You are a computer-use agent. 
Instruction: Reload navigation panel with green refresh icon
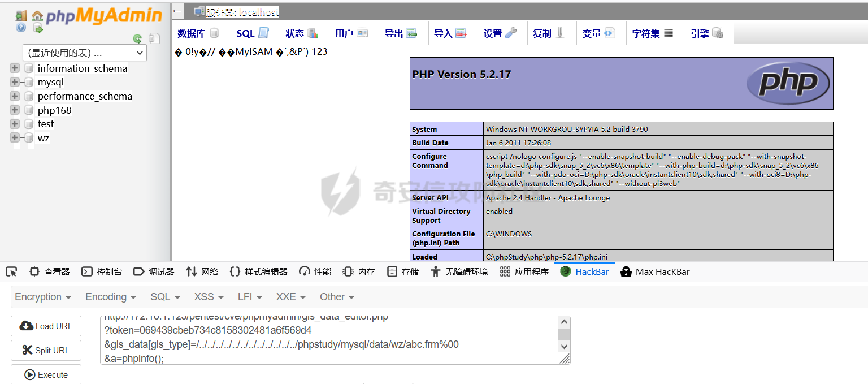click(137, 38)
